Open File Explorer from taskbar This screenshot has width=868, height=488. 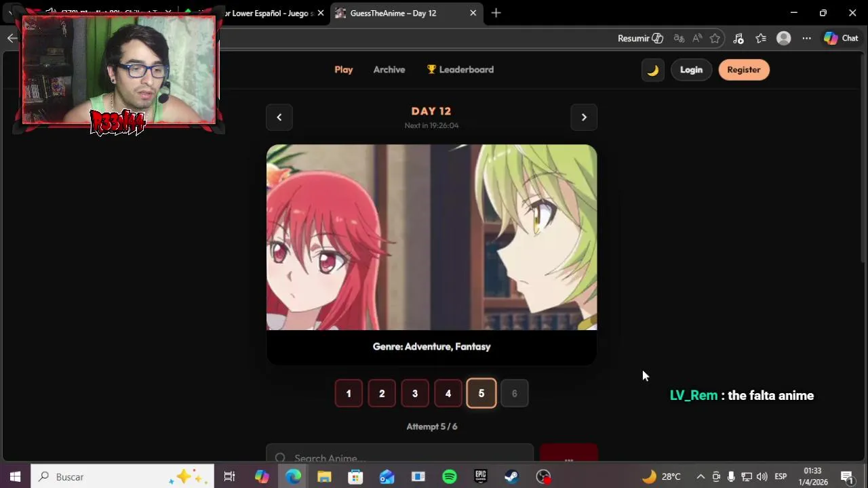coord(324,476)
